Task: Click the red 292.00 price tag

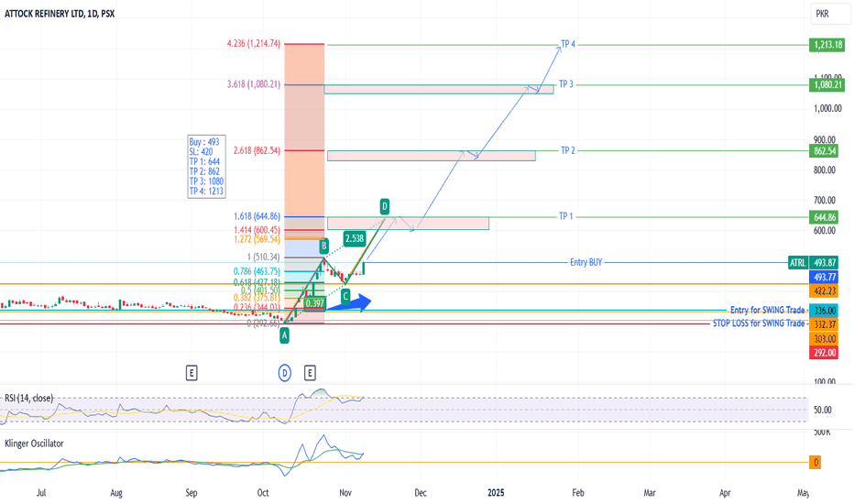Action: point(824,353)
